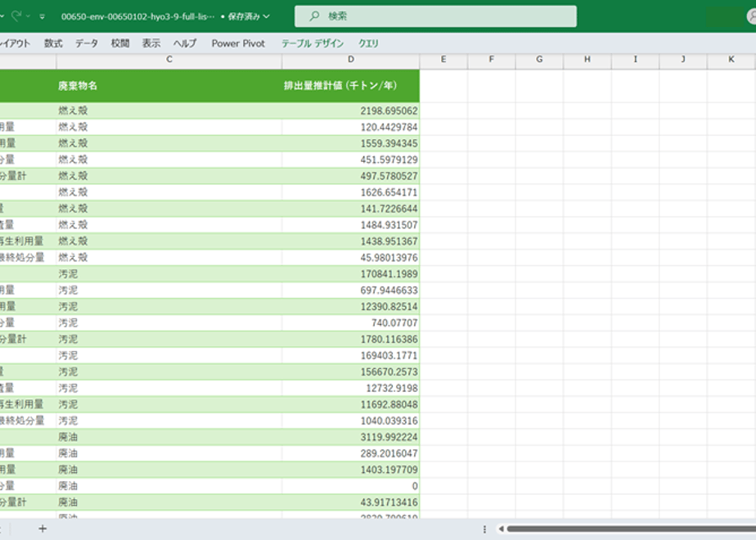Select the cell with value 43.91713416
756x540 pixels.
click(350, 502)
